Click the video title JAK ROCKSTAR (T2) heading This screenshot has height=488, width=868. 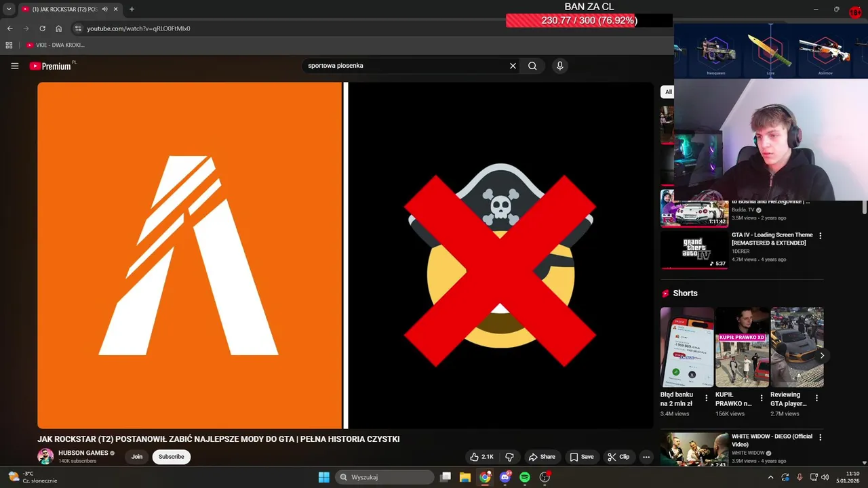pos(218,439)
